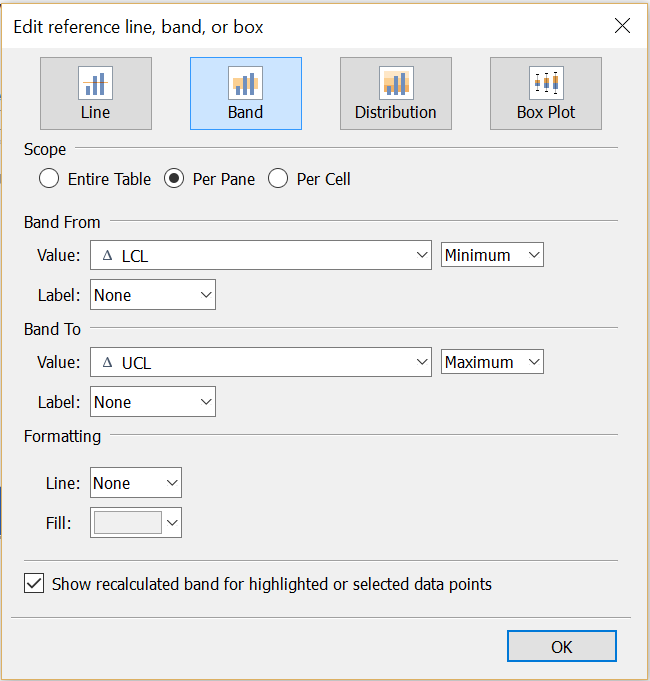The height and width of the screenshot is (681, 650).
Task: Select Per Pane scope option
Action: pos(174,179)
